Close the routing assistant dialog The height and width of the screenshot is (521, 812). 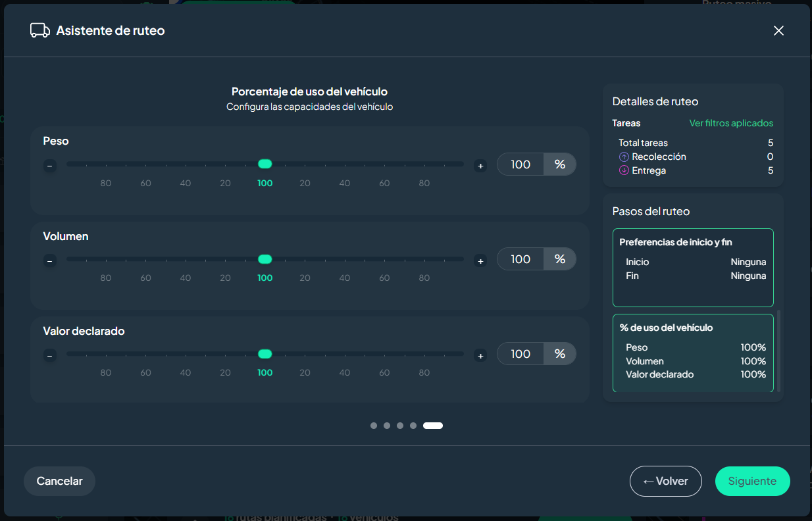(778, 30)
